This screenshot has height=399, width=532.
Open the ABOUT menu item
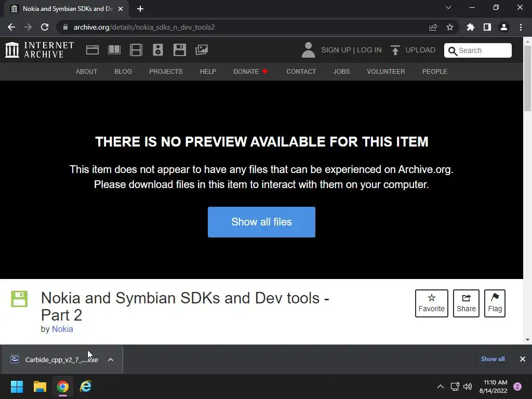coord(87,72)
